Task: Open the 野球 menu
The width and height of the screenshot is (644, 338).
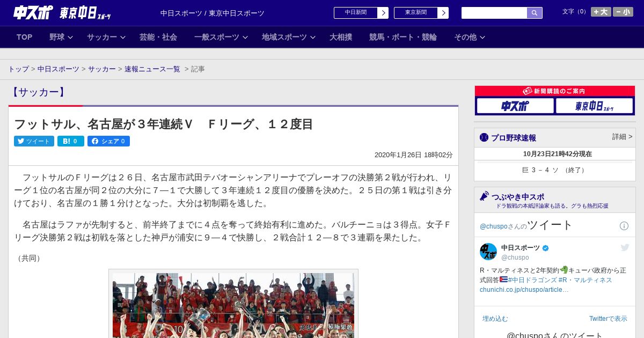Action: tap(57, 37)
